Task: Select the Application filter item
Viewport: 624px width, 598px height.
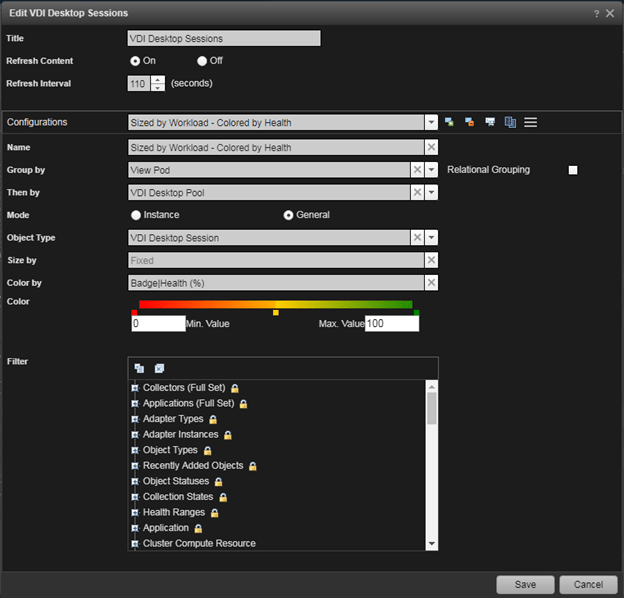Action: click(166, 528)
